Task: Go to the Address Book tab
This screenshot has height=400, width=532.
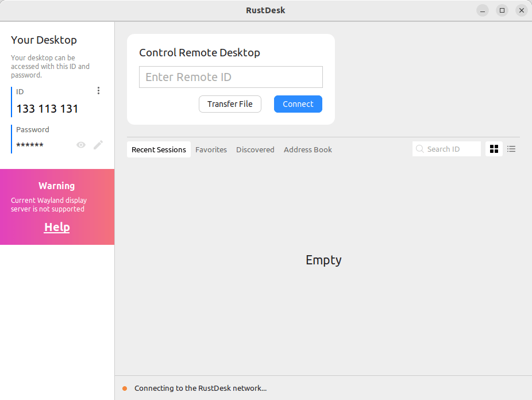Action: [308, 149]
